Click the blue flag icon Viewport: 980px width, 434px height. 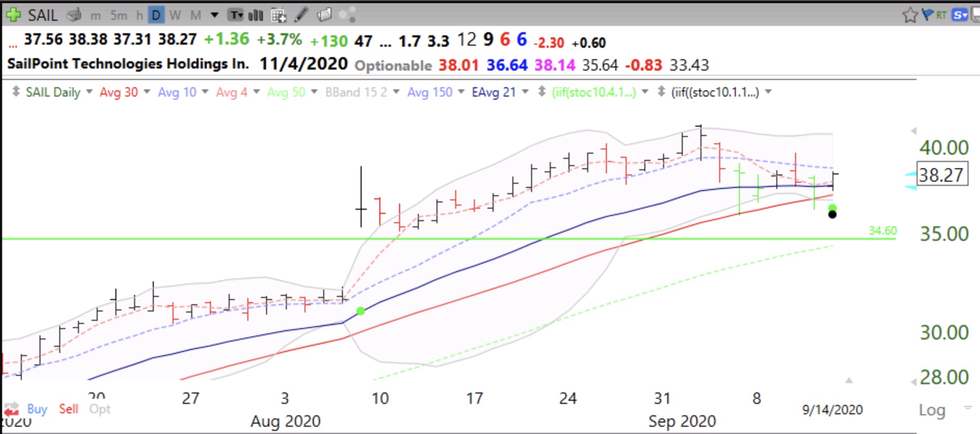coord(927,15)
